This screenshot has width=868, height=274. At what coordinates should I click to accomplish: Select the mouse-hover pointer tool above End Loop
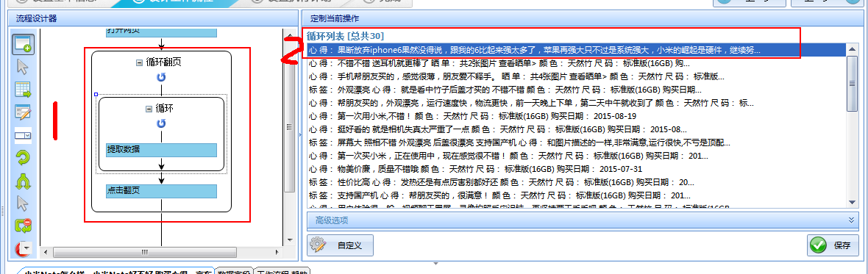pyautogui.click(x=23, y=203)
